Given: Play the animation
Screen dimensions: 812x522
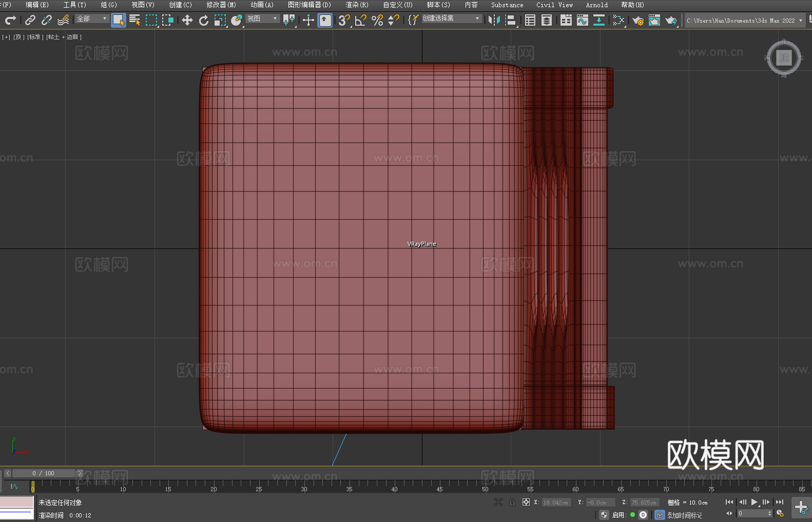Looking at the screenshot, I should (754, 502).
